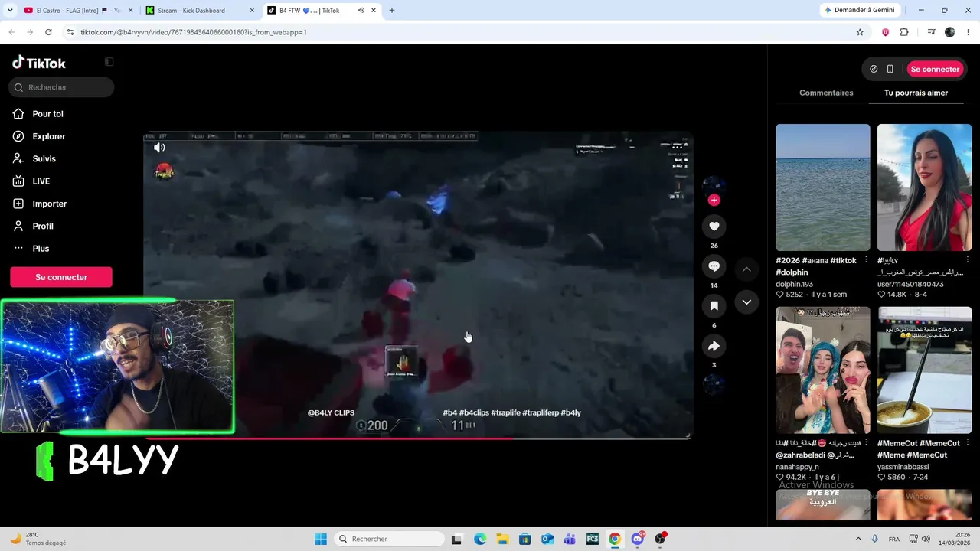The width and height of the screenshot is (980, 551).
Task: Open the Commentaires tab
Action: tap(826, 93)
